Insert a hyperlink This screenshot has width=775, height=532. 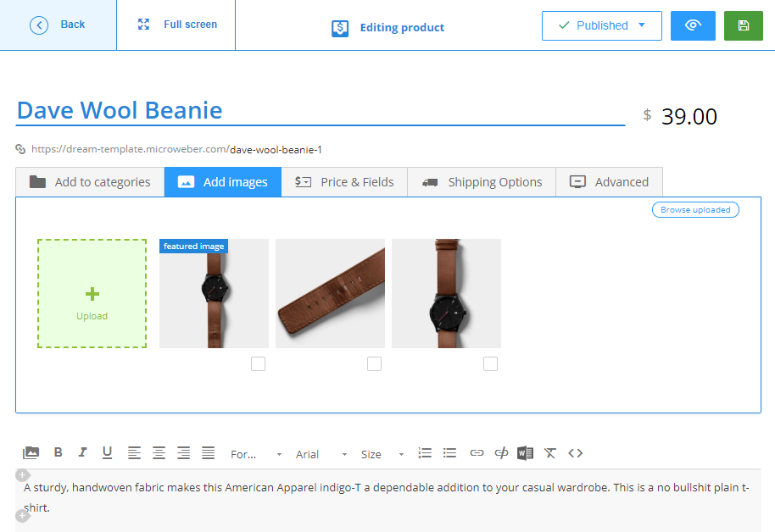[477, 453]
